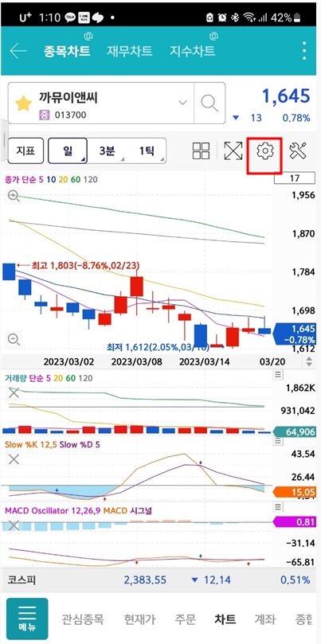
Task: Go to 관심종목 in bottom navigation
Action: point(83,619)
